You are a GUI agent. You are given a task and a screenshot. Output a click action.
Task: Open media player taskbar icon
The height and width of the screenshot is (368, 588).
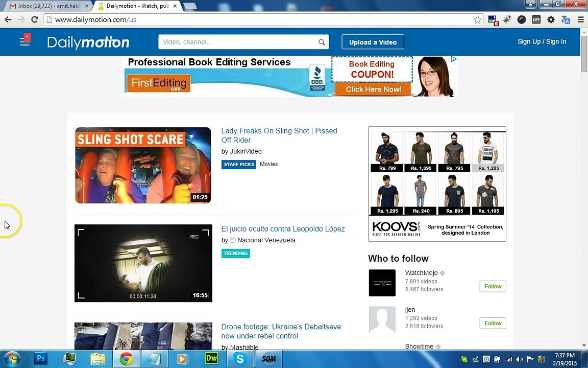click(x=182, y=359)
